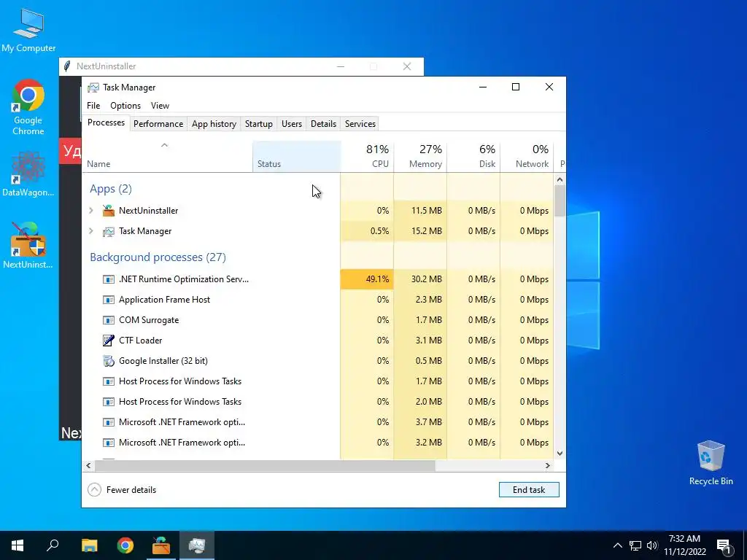Select the Apps (2) group header
Viewport: 747px width, 560px height.
pos(111,189)
